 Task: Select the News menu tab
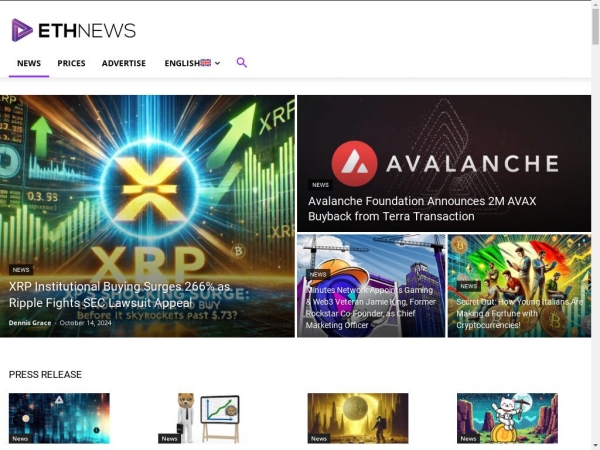point(29,63)
